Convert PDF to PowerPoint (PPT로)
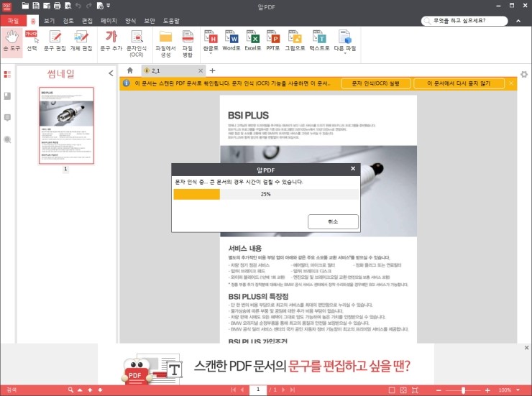Image resolution: width=532 pixels, height=396 pixels. point(272,42)
